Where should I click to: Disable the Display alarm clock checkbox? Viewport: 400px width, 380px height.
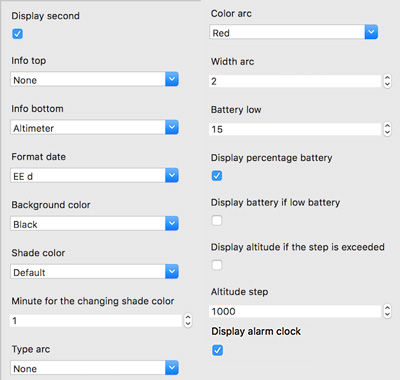coord(217,350)
